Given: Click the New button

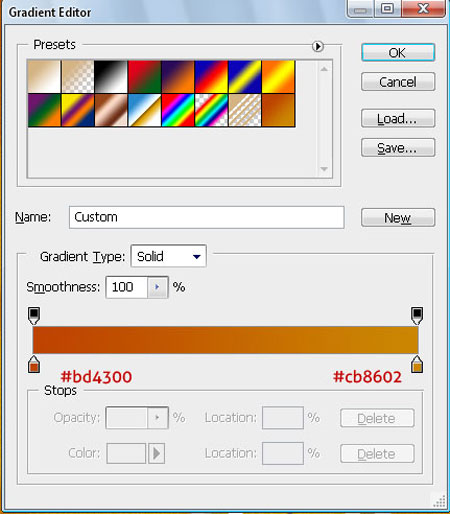Looking at the screenshot, I should pos(398,218).
